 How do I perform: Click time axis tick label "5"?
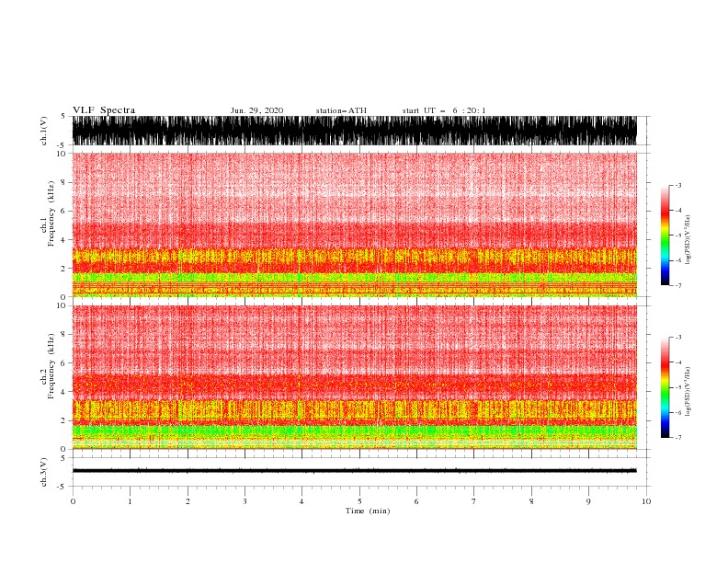359,501
